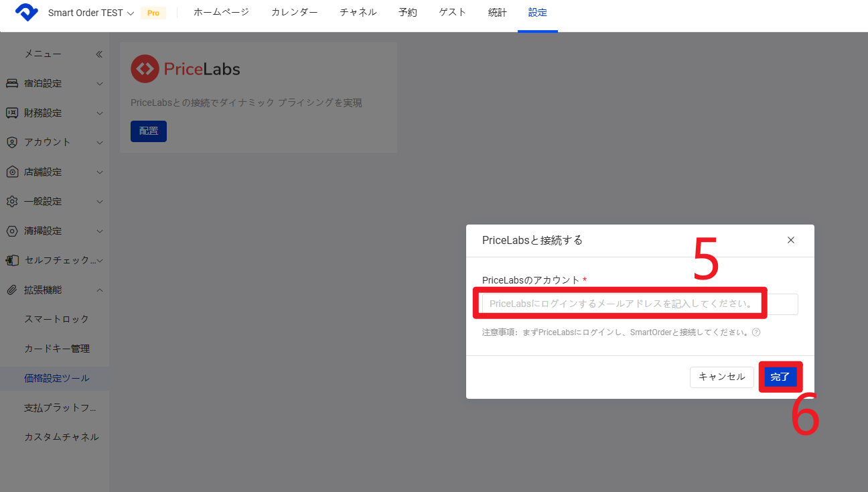This screenshot has width=868, height=492.
Task: Click the paperclip icon beside 拡張機能
Action: (x=12, y=290)
